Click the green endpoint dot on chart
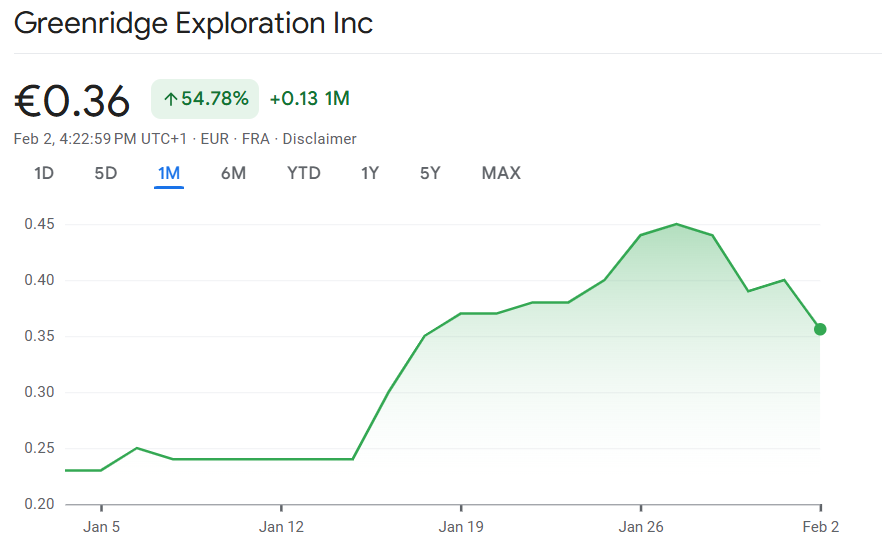Viewport: 882px width, 549px height. tap(820, 329)
